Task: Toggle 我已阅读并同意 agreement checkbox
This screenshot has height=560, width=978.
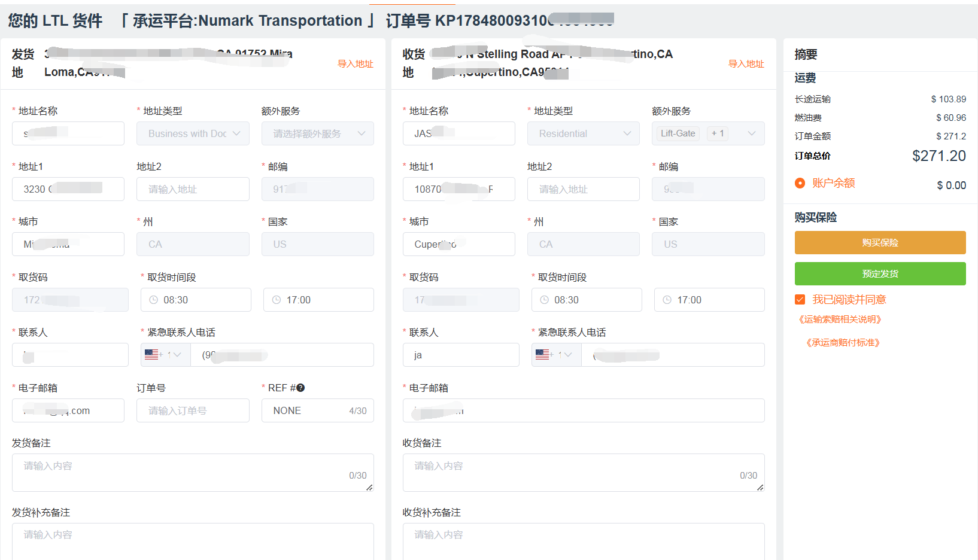Action: tap(800, 299)
